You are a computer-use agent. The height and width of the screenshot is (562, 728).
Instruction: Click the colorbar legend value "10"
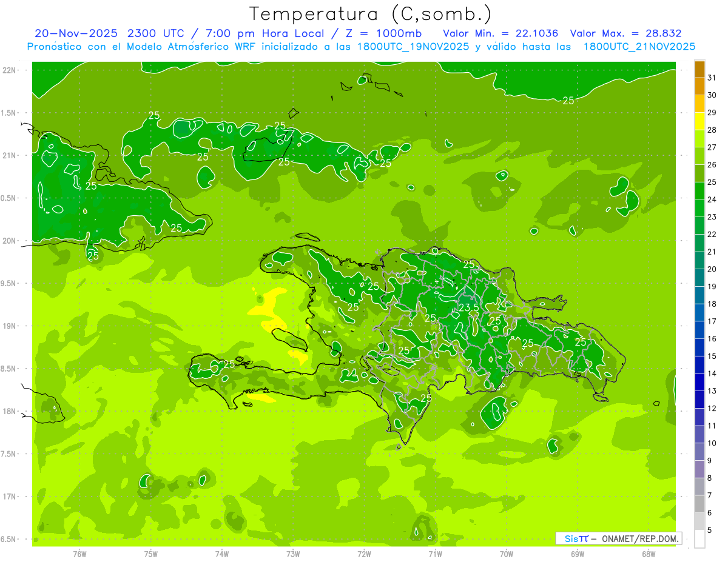(x=712, y=443)
